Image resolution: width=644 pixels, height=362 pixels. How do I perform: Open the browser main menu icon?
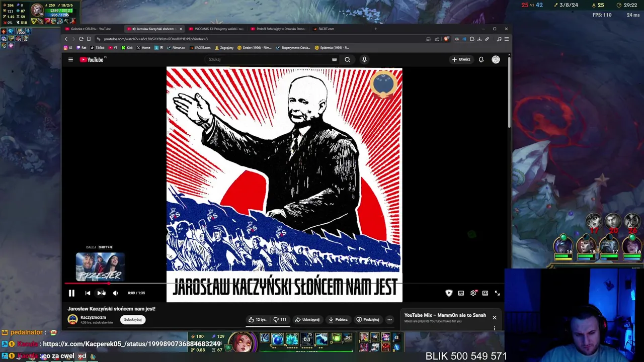[x=507, y=39]
